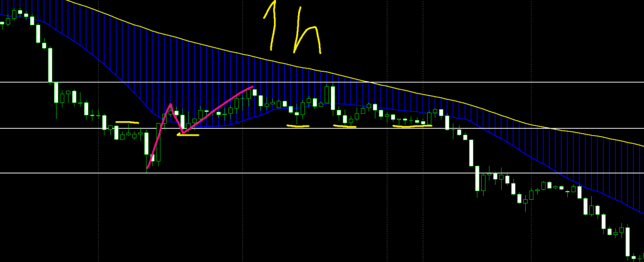Click the sharp peak of the pink zigzag
Screen dimensions: 644x262
[x=170, y=104]
